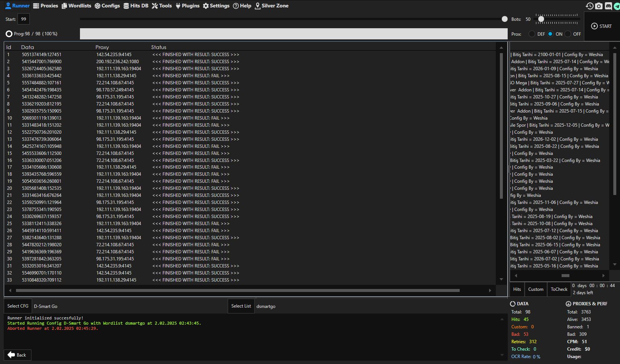
Task: Click the 'dsmartgo' wordlist name
Action: [x=266, y=306]
